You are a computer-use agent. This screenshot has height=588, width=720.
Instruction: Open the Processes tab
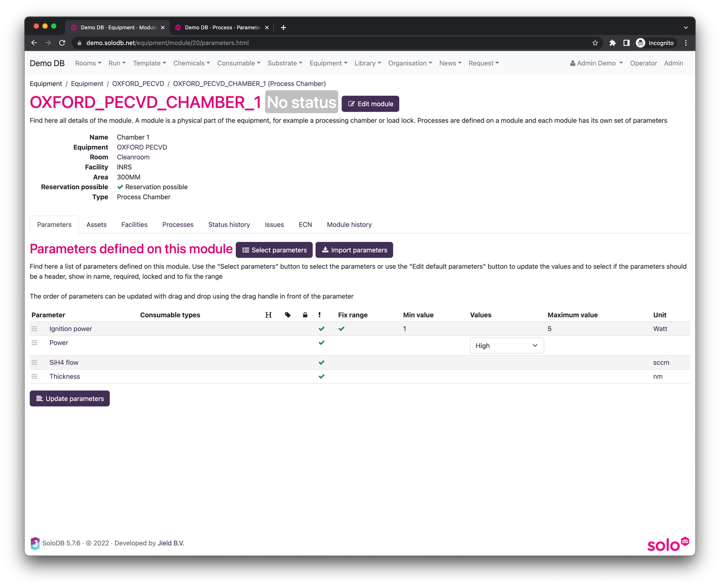(x=178, y=224)
